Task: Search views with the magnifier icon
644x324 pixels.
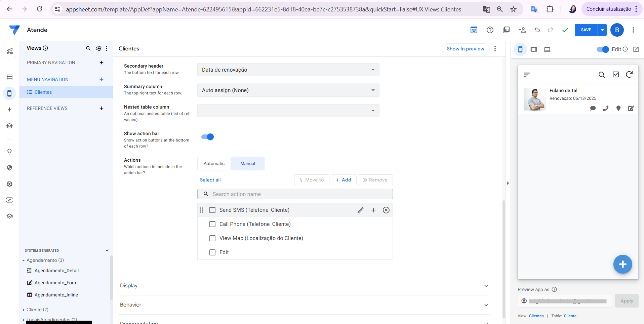Action: 88,48
